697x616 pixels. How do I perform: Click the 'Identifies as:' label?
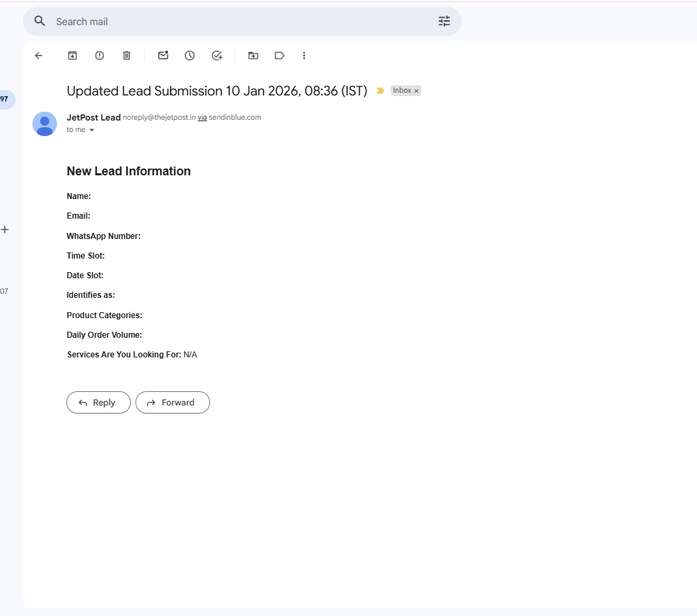coord(91,295)
